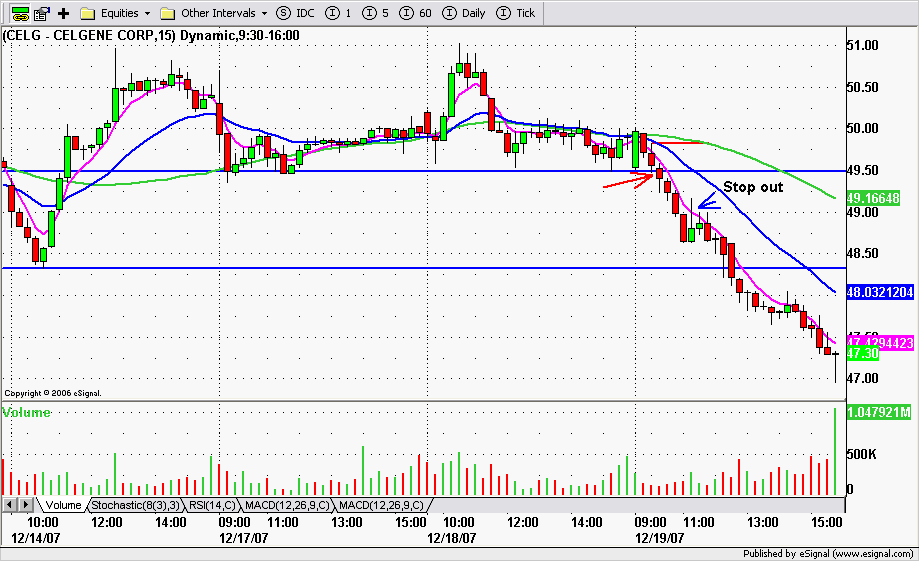Click the Other Intervals folder icon

coord(168,13)
